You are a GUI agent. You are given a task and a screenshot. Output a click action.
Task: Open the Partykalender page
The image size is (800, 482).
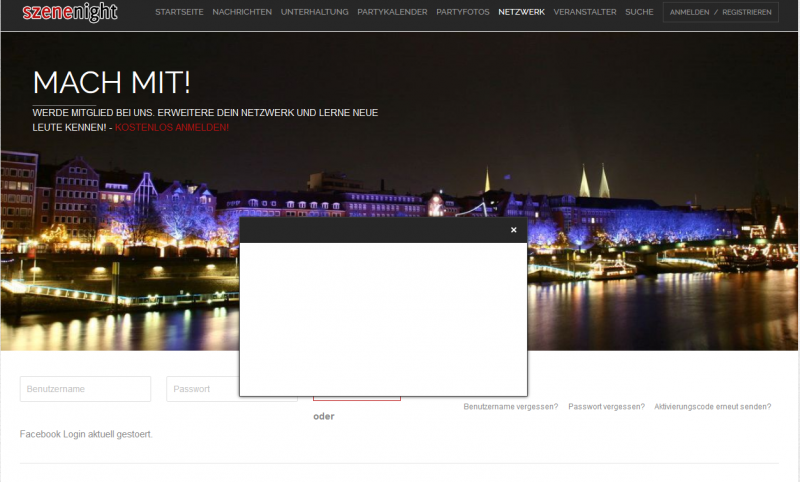tap(392, 12)
